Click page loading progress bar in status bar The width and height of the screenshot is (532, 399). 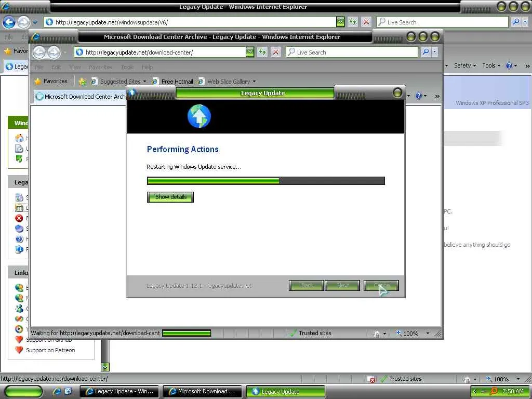point(187,333)
